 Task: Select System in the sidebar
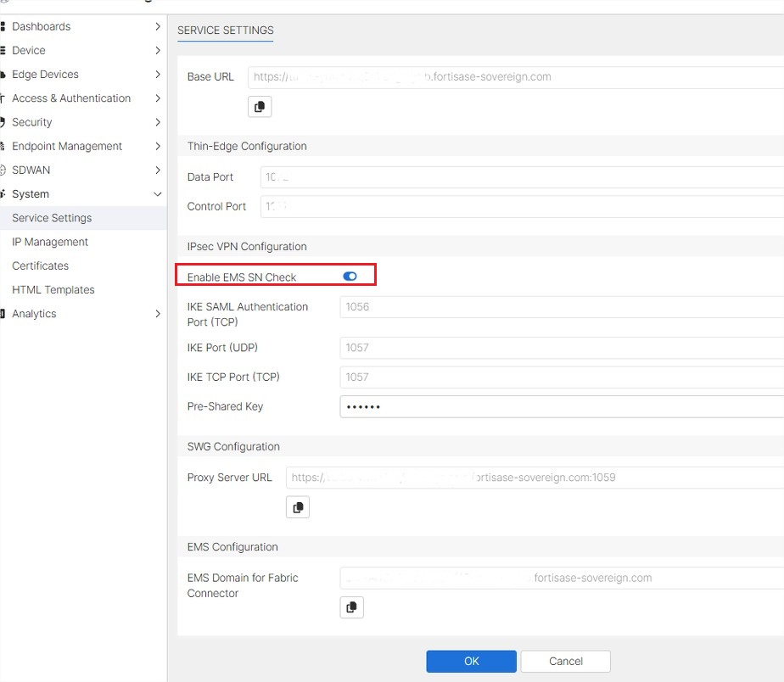[x=31, y=194]
